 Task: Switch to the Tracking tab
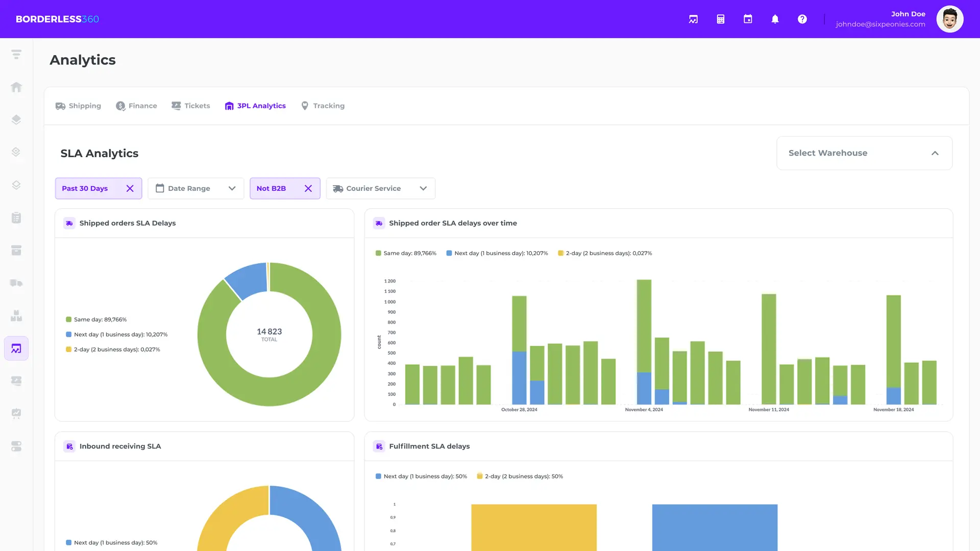click(323, 106)
